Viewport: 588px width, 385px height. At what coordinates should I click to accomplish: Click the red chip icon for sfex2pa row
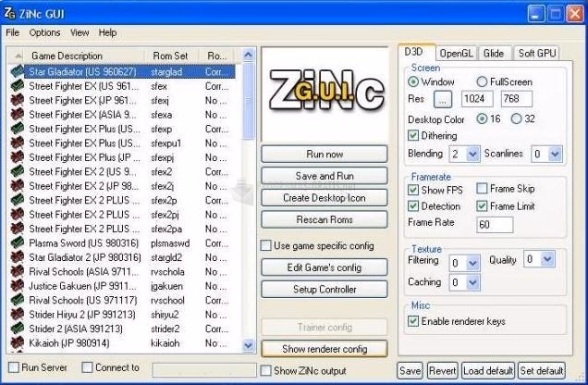18,229
